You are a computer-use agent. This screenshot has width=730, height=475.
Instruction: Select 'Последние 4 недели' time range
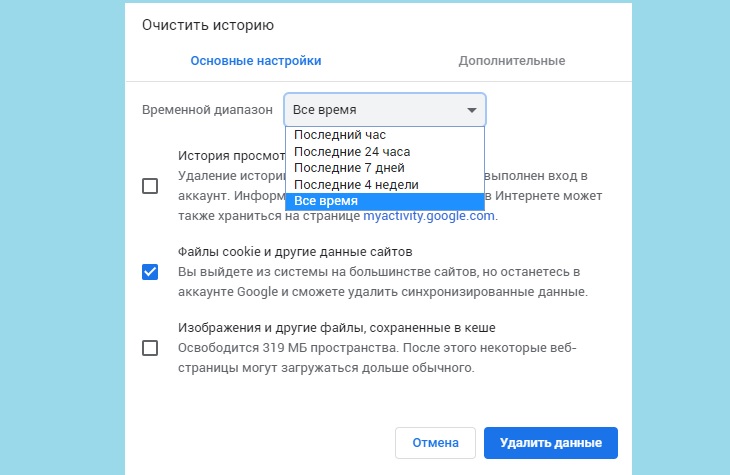click(x=356, y=185)
